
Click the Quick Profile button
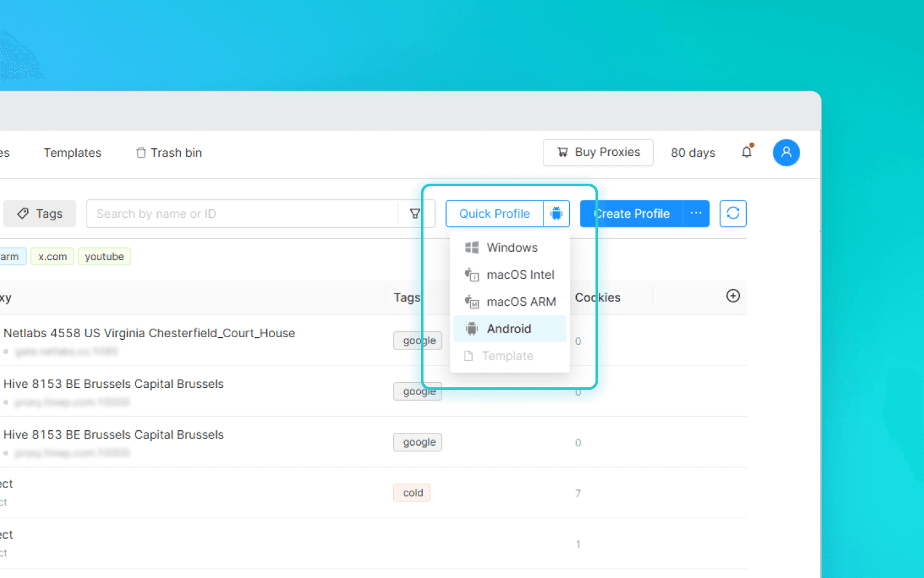tap(495, 214)
